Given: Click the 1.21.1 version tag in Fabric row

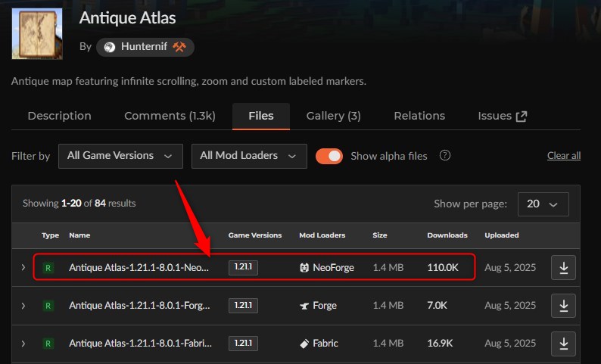Looking at the screenshot, I should (x=243, y=344).
